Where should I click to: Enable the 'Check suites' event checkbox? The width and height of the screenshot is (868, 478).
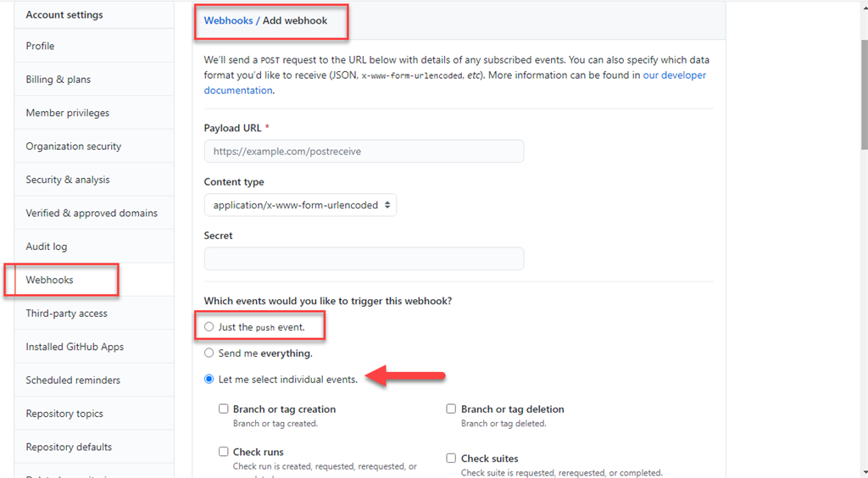click(452, 459)
